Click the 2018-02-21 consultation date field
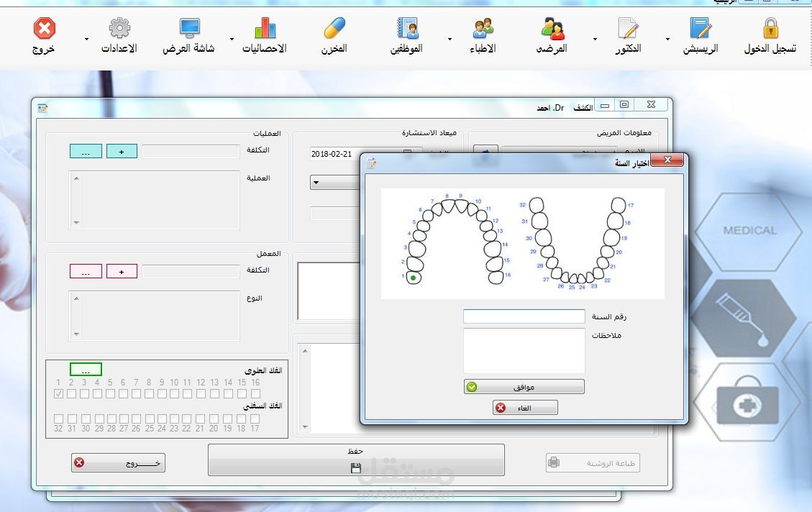This screenshot has width=812, height=512. (335, 154)
